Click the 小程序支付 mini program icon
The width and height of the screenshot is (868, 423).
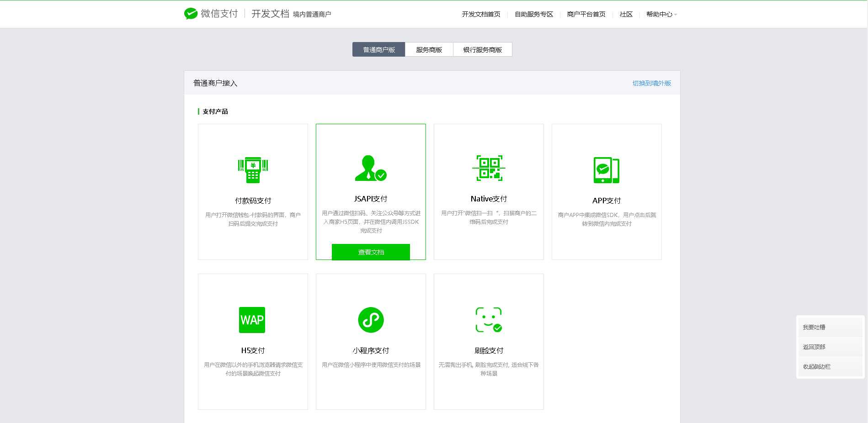(371, 320)
